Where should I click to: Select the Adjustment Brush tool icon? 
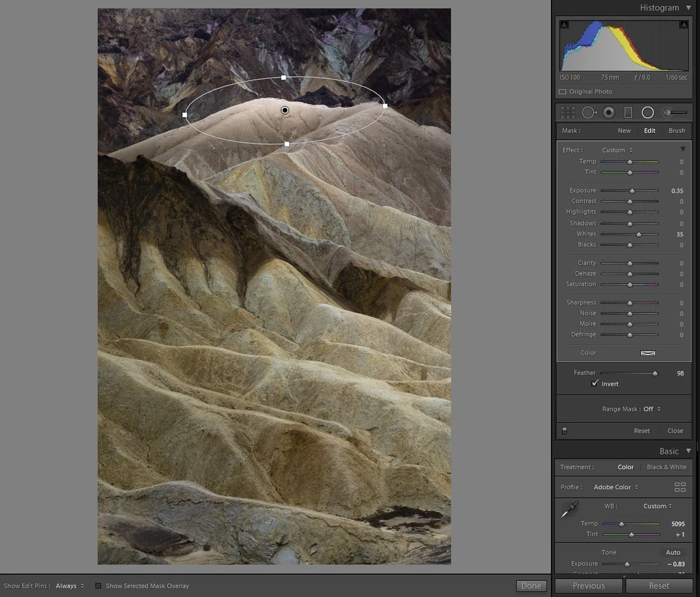tap(675, 112)
